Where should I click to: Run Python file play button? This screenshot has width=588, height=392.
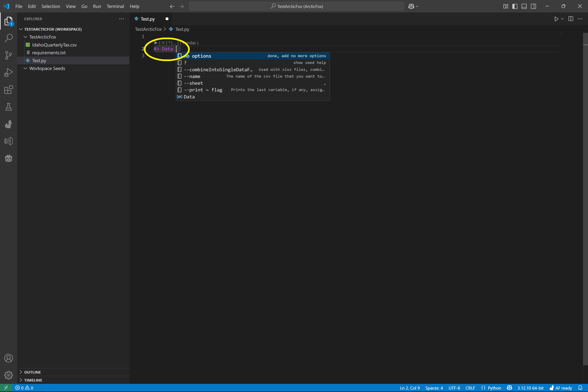(x=556, y=19)
